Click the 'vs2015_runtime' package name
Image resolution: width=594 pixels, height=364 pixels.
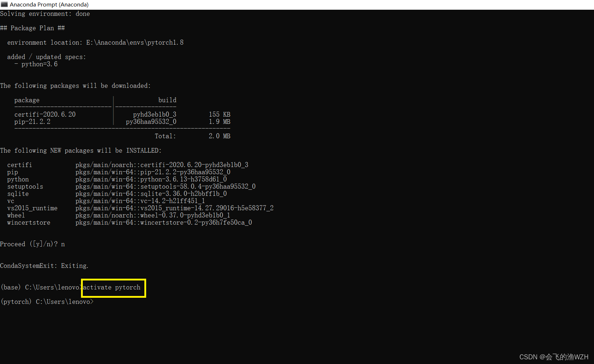32,208
